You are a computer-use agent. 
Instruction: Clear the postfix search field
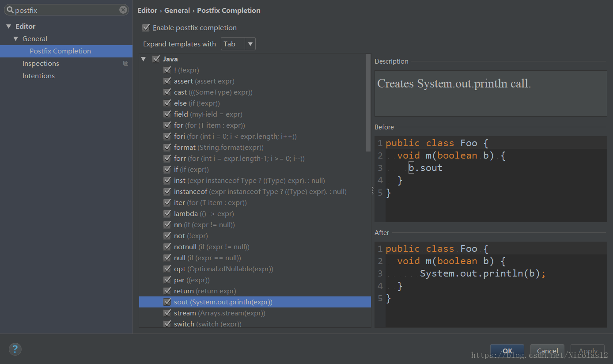coord(123,10)
